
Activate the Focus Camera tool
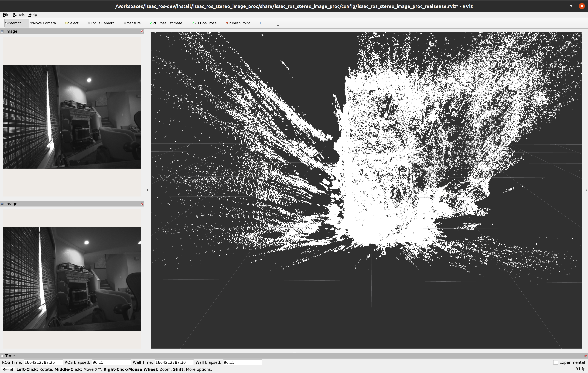[x=101, y=23]
